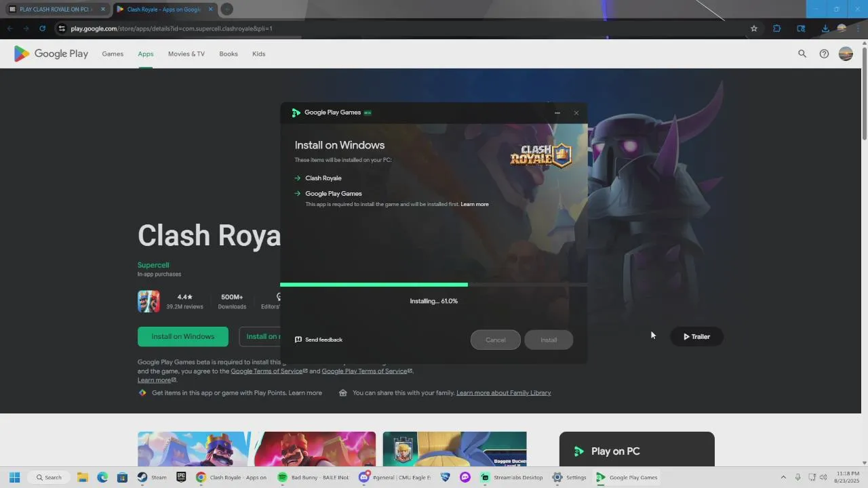Close the Google Play Games installer dialog
The height and width of the screenshot is (488, 868).
pos(576,113)
